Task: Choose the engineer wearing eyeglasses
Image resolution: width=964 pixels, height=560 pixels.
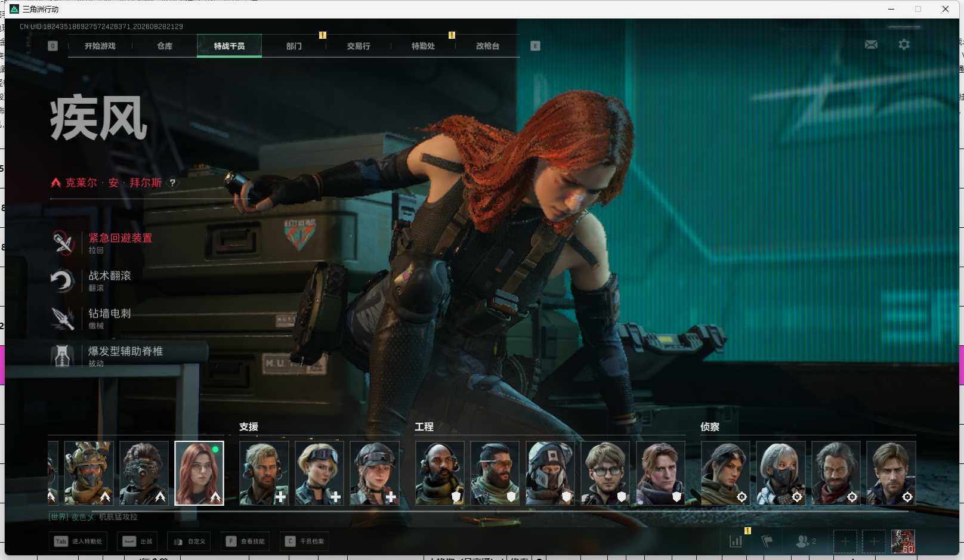Action: click(605, 473)
